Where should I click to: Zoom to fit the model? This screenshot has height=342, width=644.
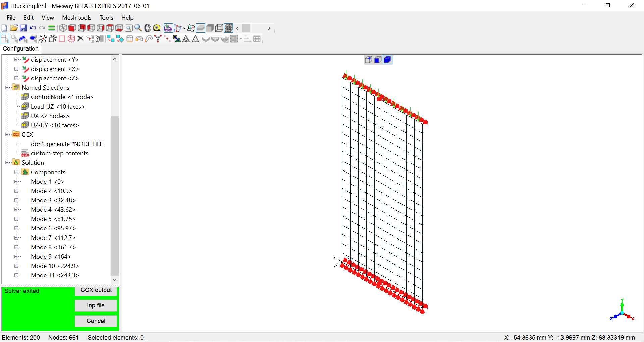pyautogui.click(x=128, y=28)
